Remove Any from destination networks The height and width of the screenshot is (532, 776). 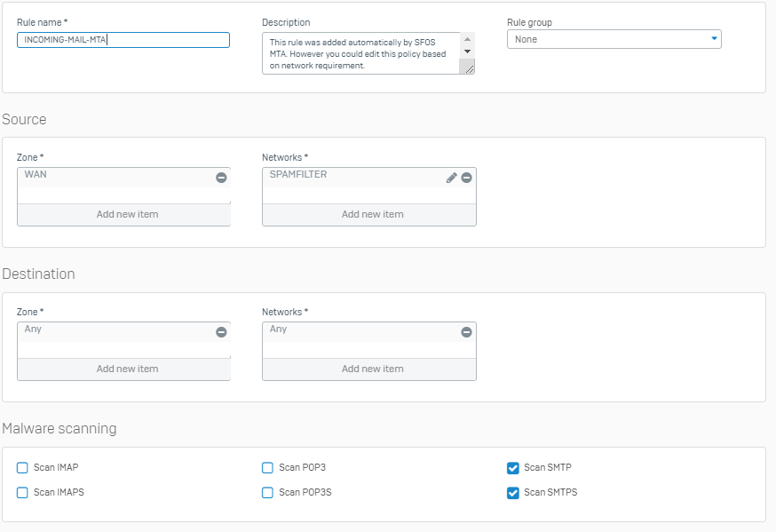point(466,332)
